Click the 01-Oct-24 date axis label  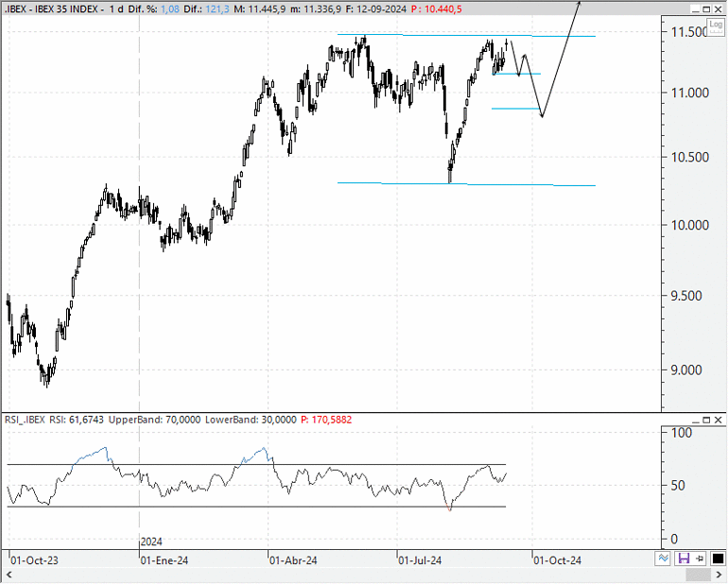click(x=557, y=560)
